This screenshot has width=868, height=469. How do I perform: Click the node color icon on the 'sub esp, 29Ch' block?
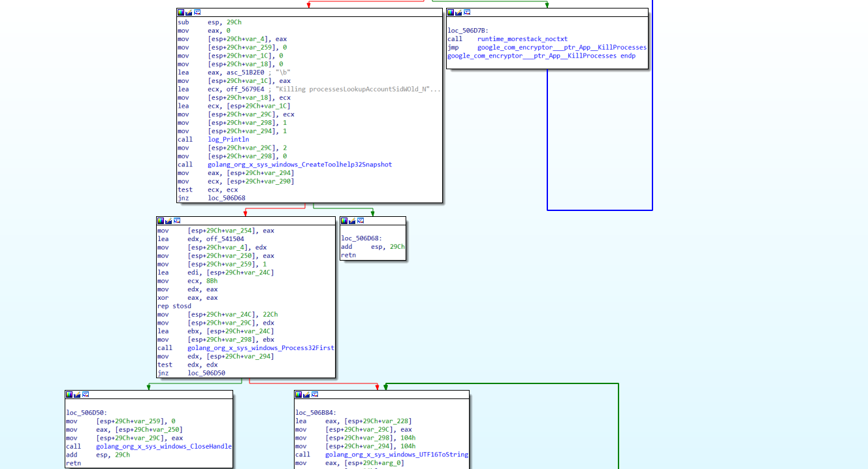(x=182, y=12)
